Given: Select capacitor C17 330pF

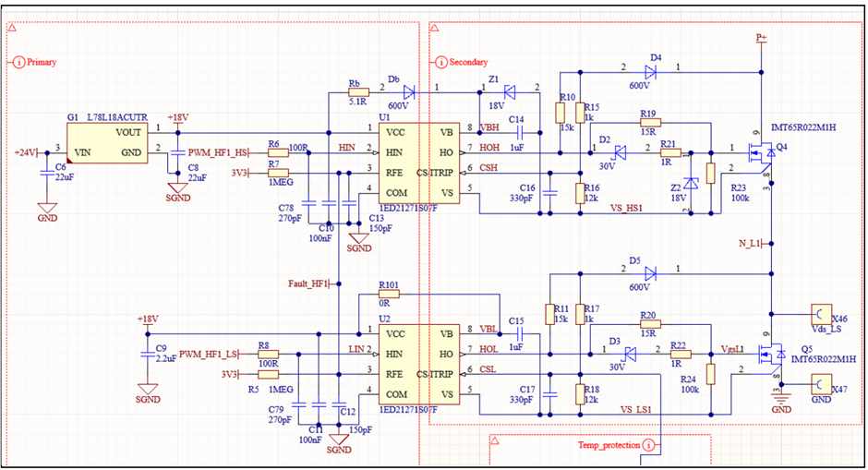Looking at the screenshot, I should click(549, 394).
